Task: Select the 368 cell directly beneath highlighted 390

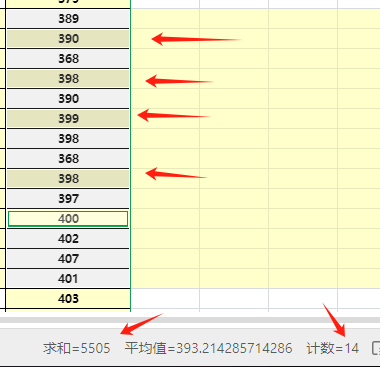Action: click(68, 59)
